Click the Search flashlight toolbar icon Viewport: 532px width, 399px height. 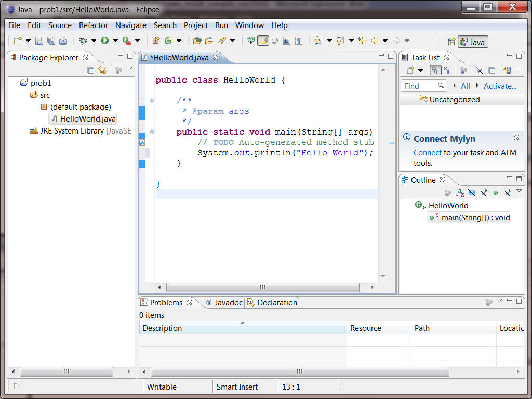(221, 41)
